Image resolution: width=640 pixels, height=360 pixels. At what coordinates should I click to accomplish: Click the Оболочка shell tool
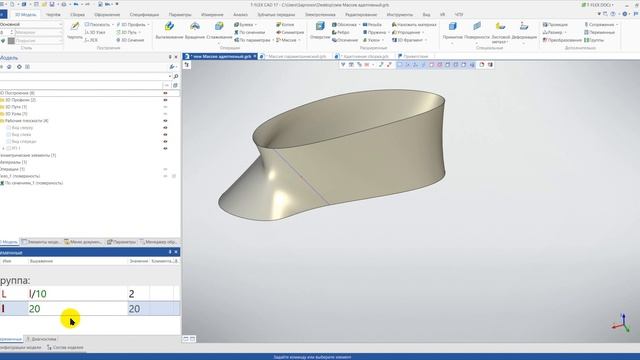pos(344,24)
